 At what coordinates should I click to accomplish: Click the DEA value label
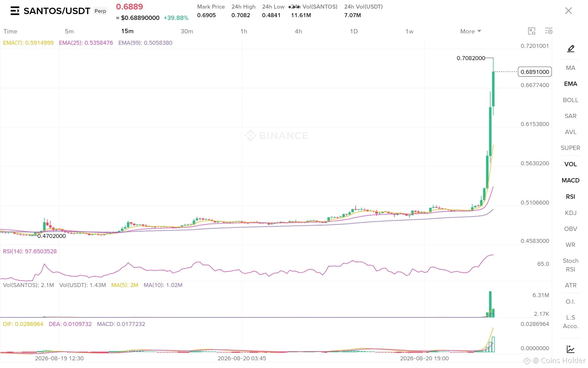[70, 324]
